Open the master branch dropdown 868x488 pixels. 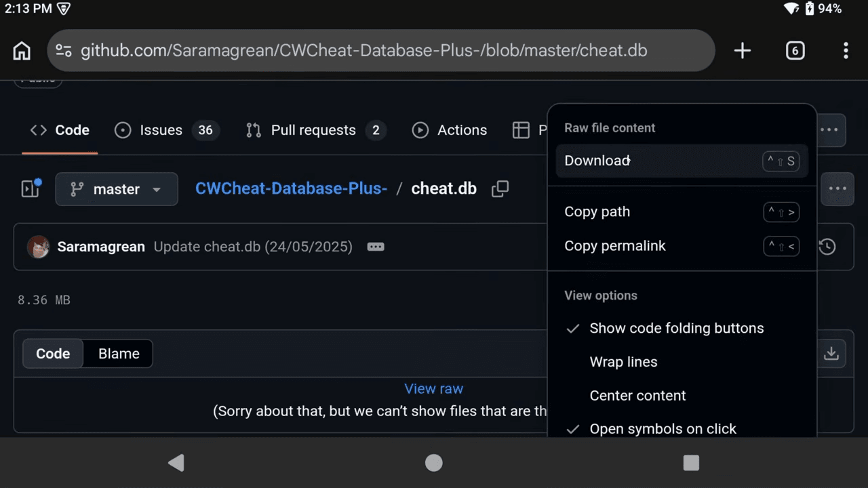tap(117, 189)
